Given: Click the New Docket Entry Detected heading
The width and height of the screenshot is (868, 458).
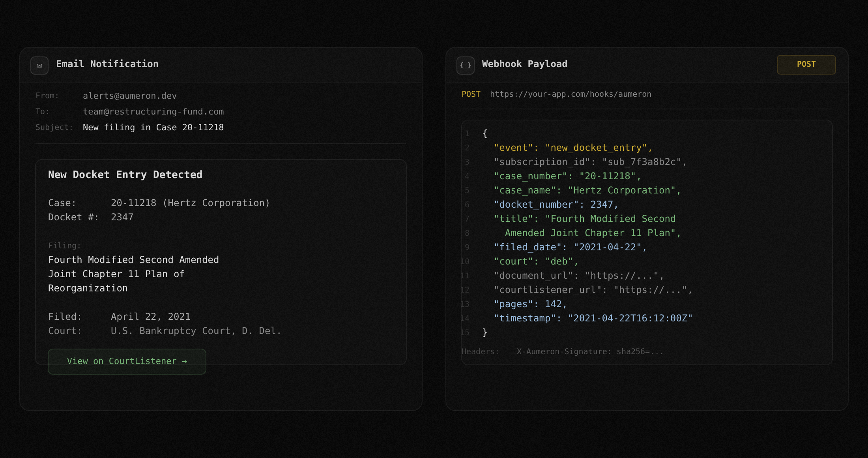Looking at the screenshot, I should [x=125, y=175].
